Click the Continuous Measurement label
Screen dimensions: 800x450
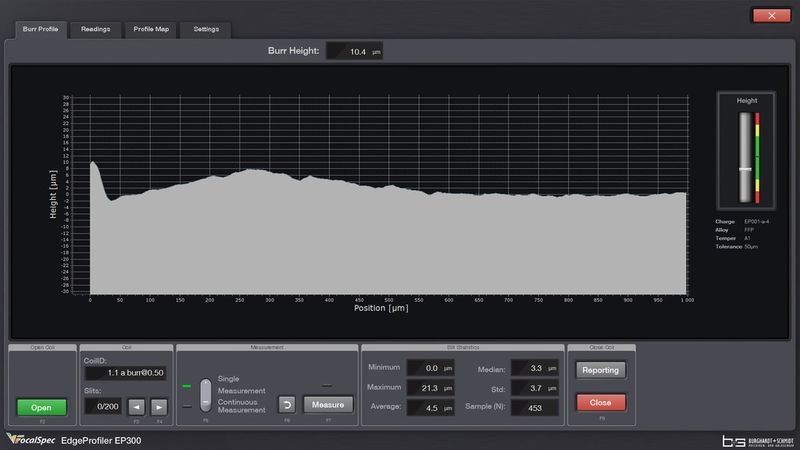click(x=241, y=406)
